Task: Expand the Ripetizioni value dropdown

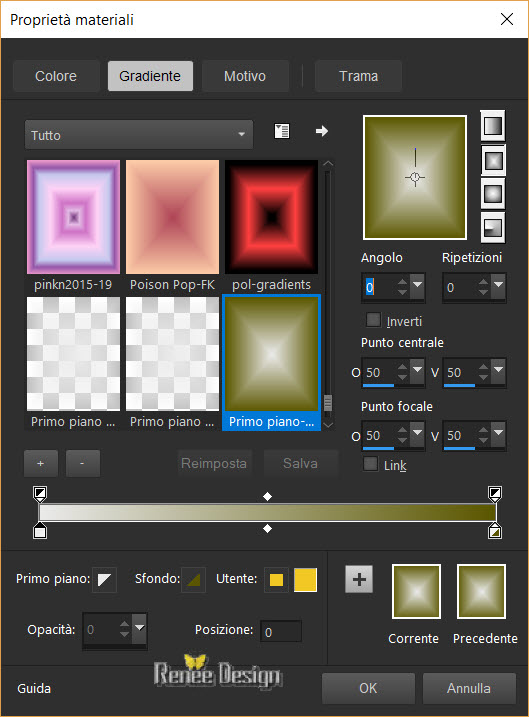Action: [498, 286]
